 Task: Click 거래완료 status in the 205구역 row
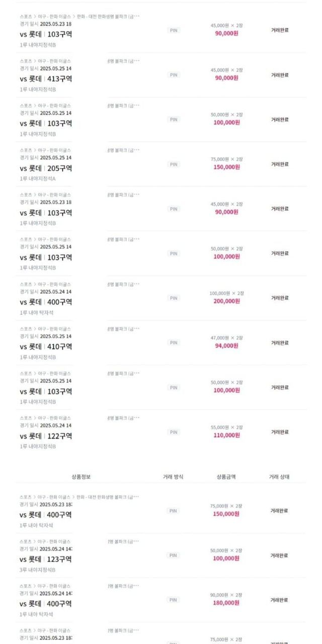280,164
